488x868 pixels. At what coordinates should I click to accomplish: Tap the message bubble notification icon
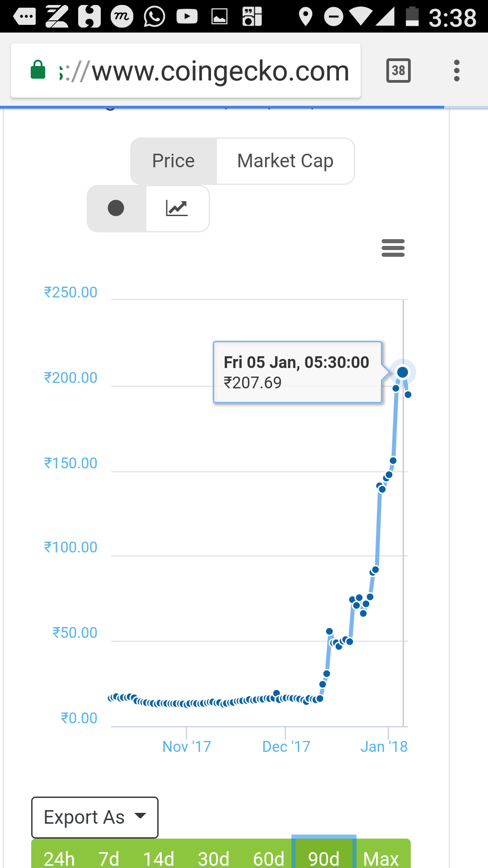[x=24, y=17]
